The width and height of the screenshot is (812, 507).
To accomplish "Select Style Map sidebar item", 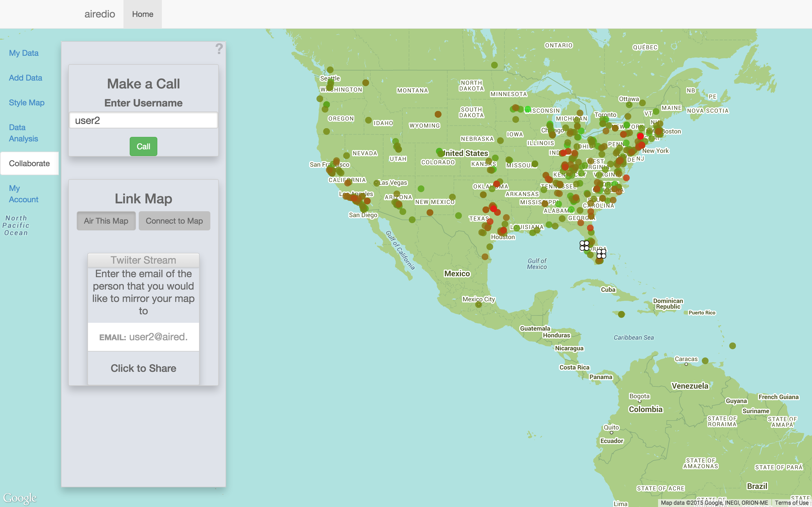I will click(x=27, y=103).
